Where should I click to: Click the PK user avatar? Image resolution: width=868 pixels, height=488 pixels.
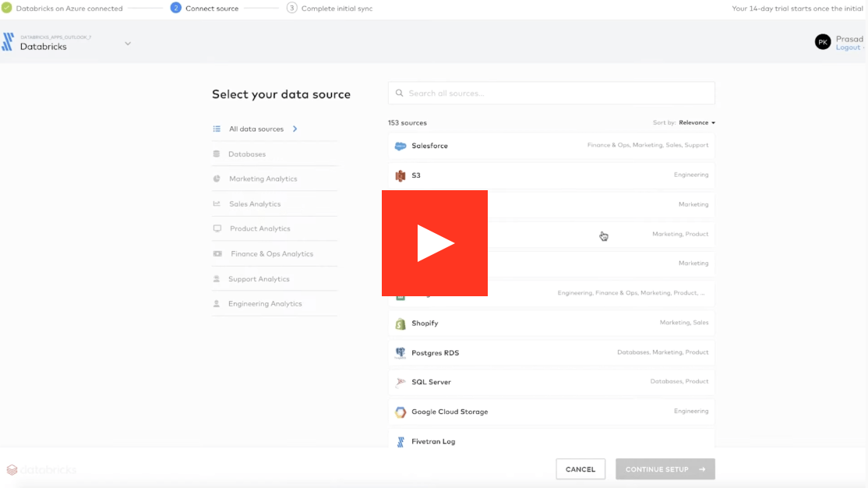(823, 42)
